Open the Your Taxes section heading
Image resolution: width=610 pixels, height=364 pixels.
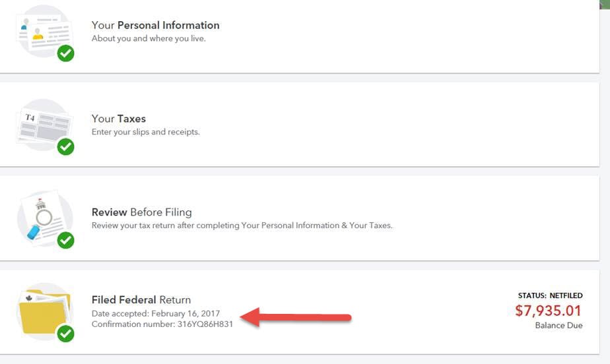[x=119, y=119]
